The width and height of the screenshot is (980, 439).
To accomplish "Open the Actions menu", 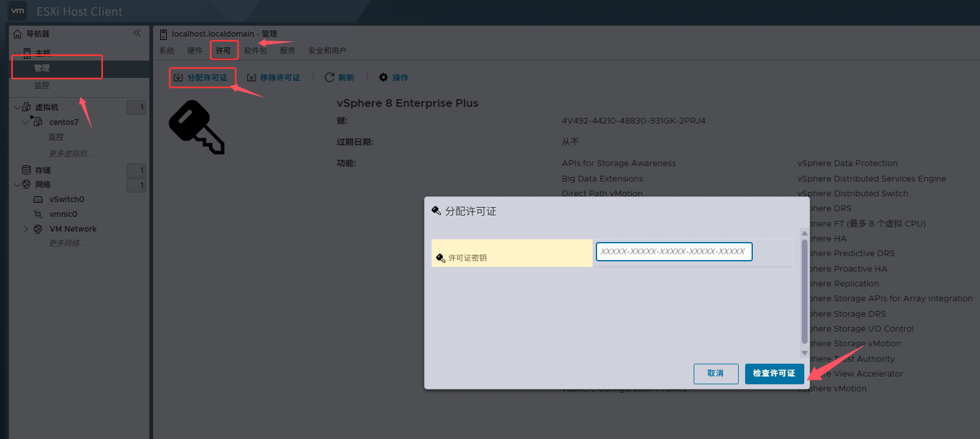I will 394,77.
